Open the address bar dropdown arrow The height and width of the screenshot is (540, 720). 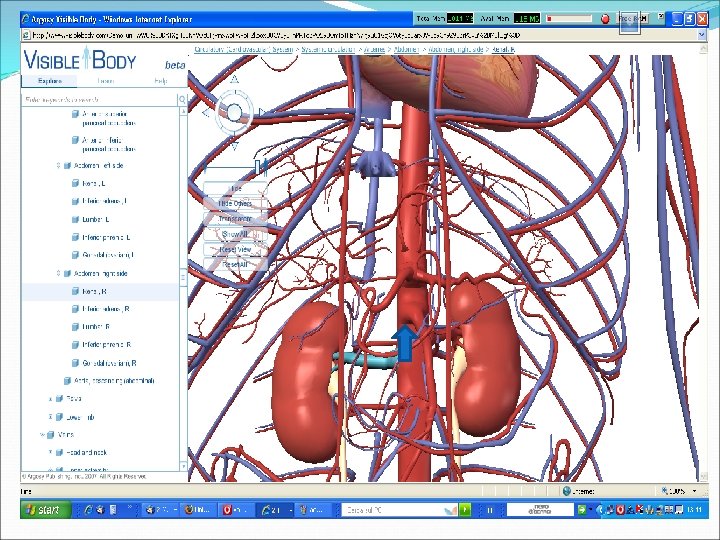(701, 35)
